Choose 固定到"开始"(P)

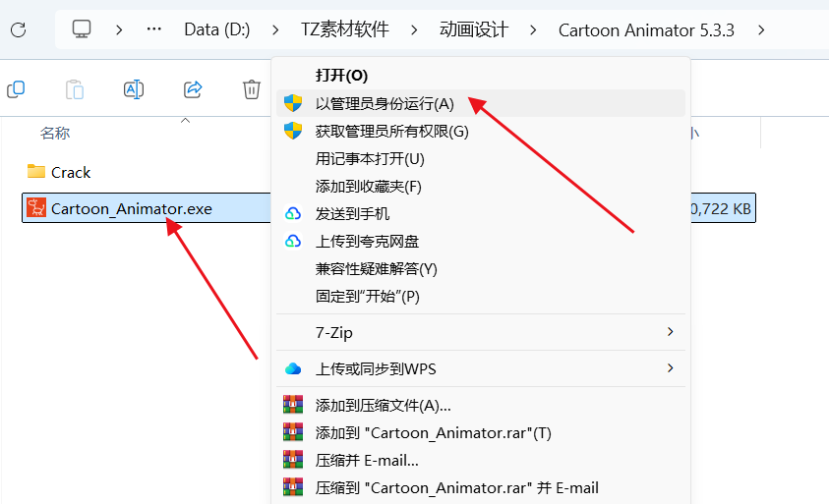481,296
